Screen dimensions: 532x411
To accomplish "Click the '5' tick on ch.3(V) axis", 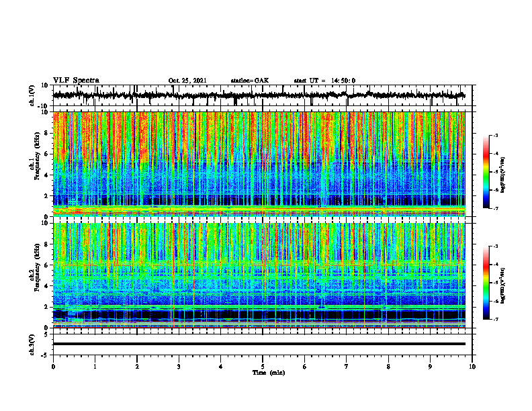I will 47,334.
